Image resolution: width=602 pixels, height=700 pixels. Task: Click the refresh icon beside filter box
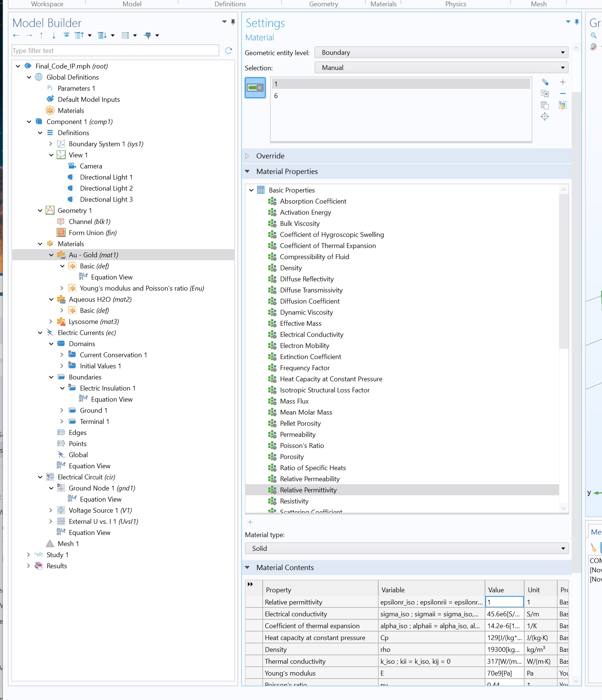click(x=229, y=51)
